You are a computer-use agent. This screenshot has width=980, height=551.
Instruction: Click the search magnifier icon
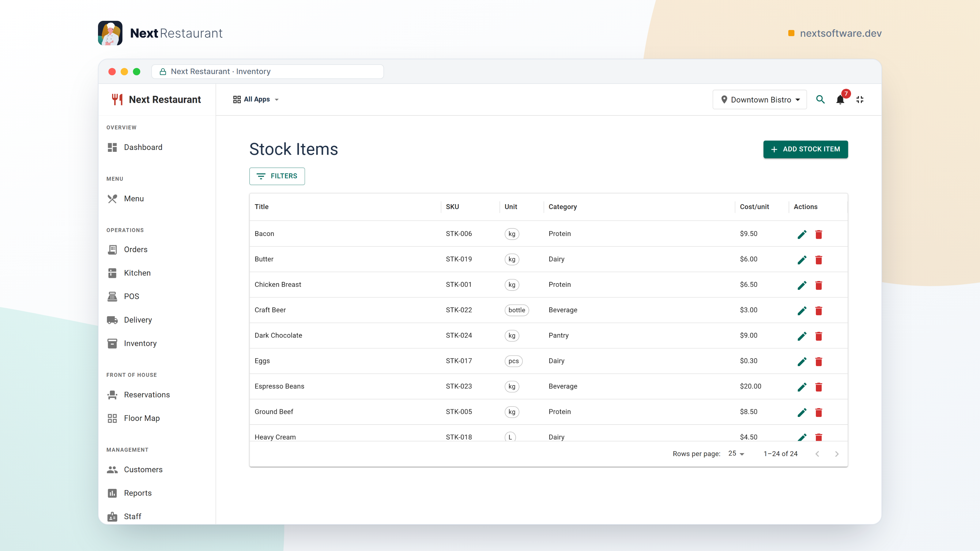point(820,99)
